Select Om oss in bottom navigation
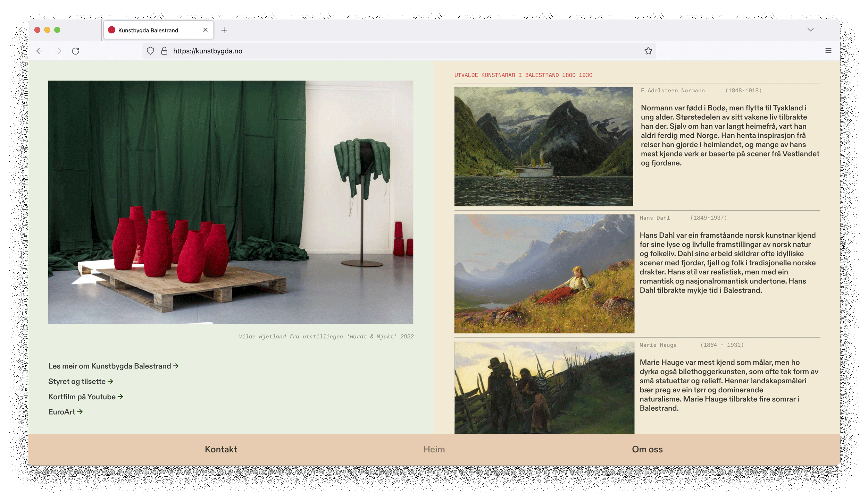The image size is (868, 502). 647,449
